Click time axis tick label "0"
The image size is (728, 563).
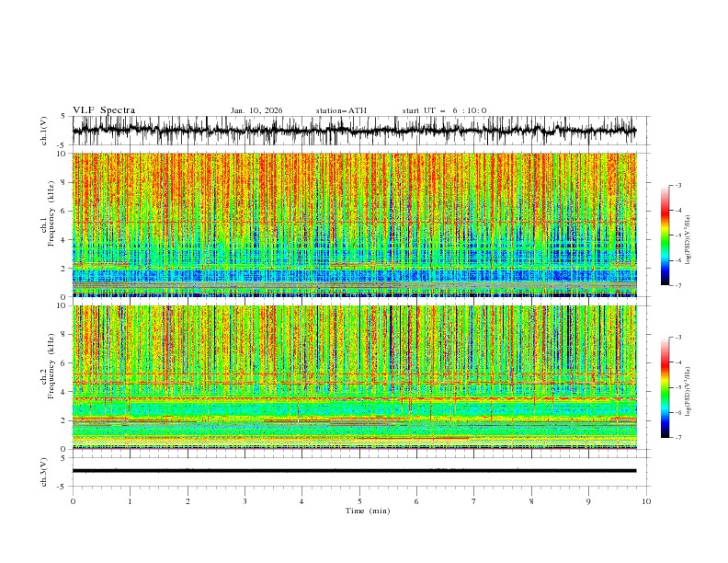(x=73, y=501)
